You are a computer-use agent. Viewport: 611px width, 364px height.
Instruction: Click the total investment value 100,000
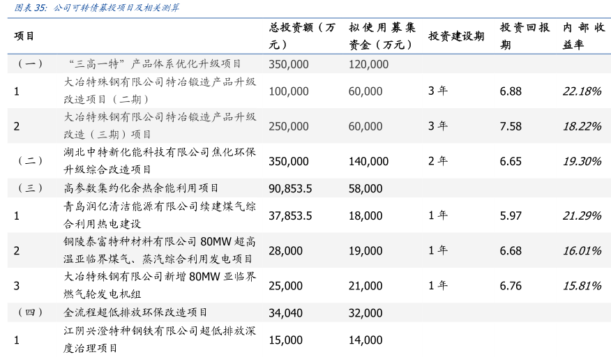click(288, 91)
